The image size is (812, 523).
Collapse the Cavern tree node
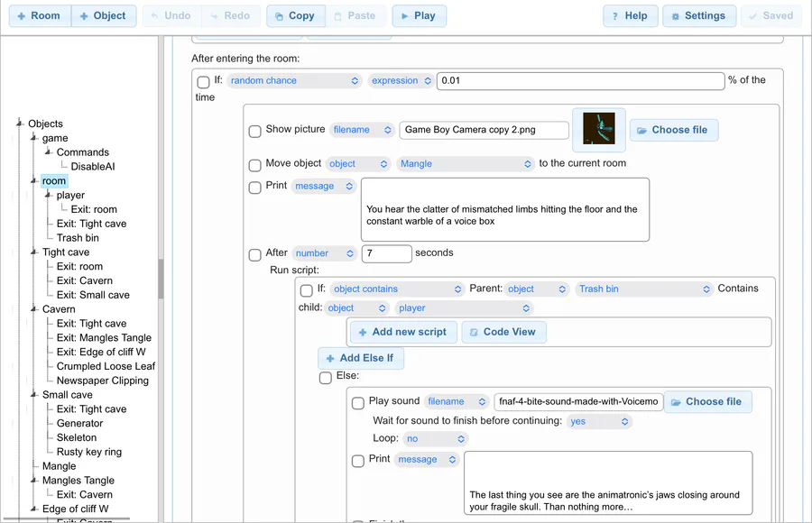(33, 308)
